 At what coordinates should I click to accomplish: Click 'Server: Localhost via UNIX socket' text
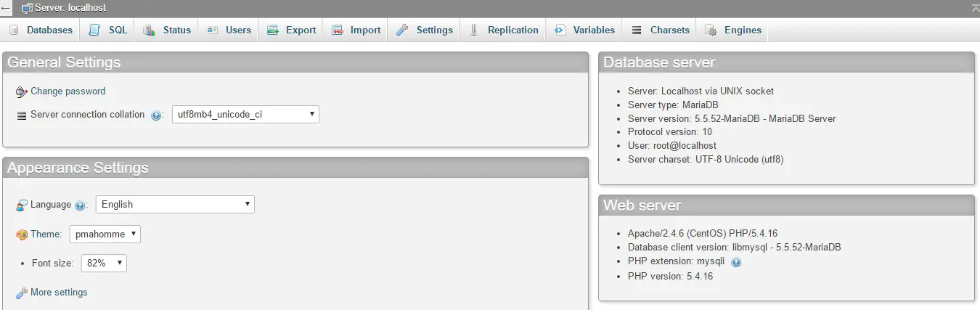click(701, 91)
